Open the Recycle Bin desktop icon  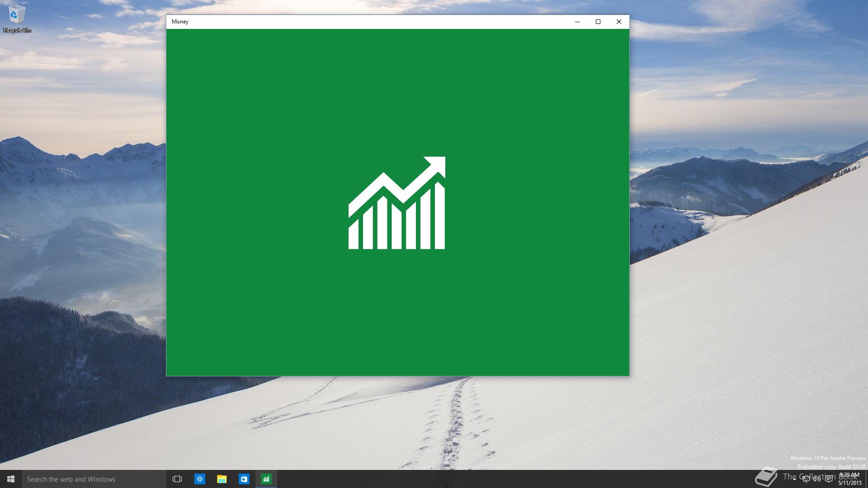[x=17, y=19]
